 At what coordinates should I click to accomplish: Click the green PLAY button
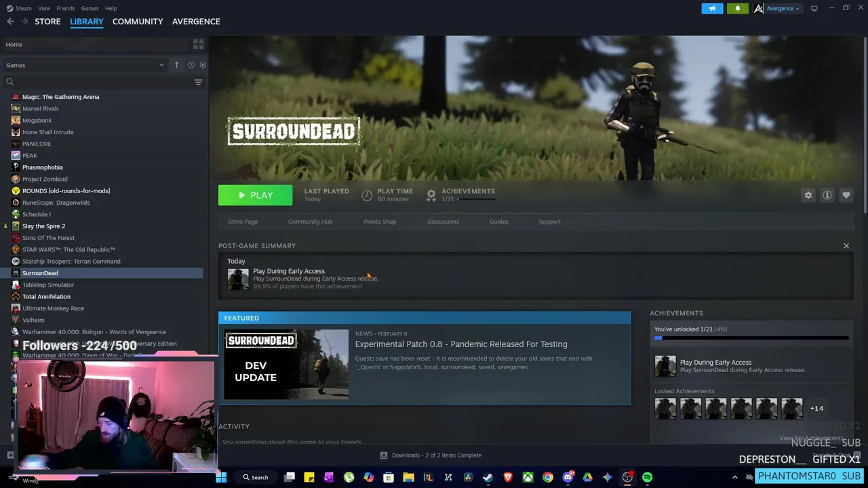pos(255,195)
